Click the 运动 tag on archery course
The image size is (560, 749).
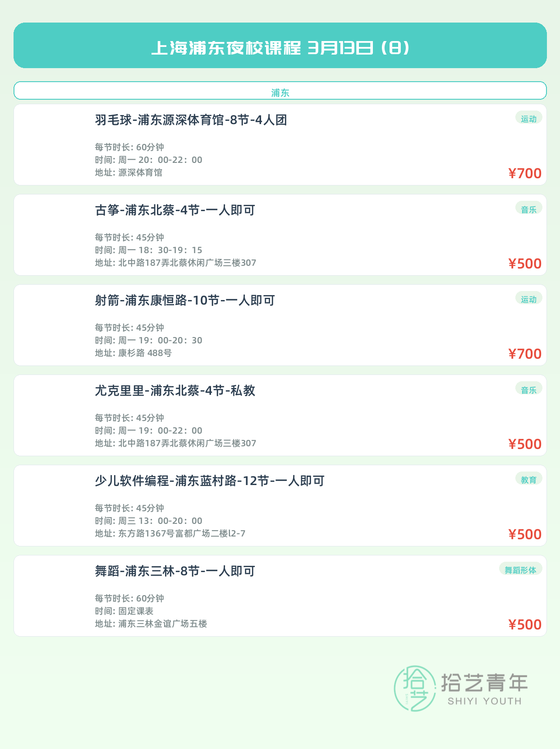pos(528,299)
